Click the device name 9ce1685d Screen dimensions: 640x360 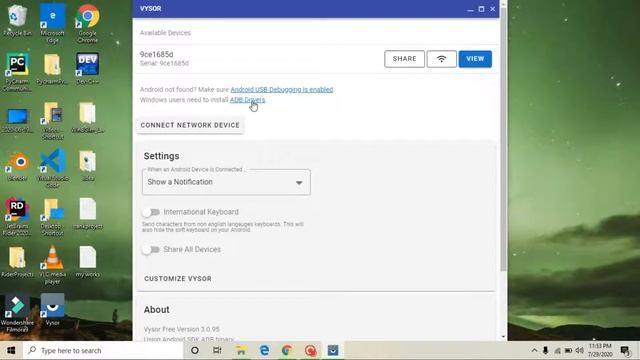point(156,54)
